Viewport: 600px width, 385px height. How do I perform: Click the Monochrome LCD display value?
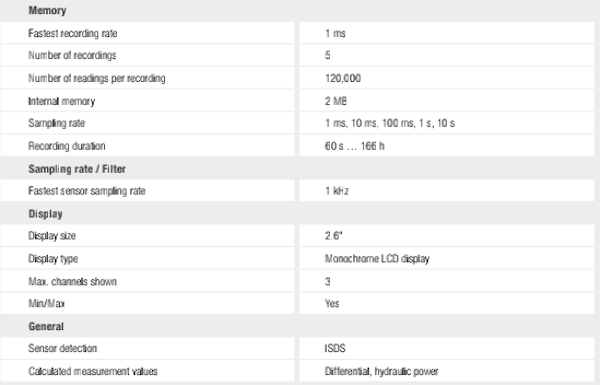(x=377, y=259)
